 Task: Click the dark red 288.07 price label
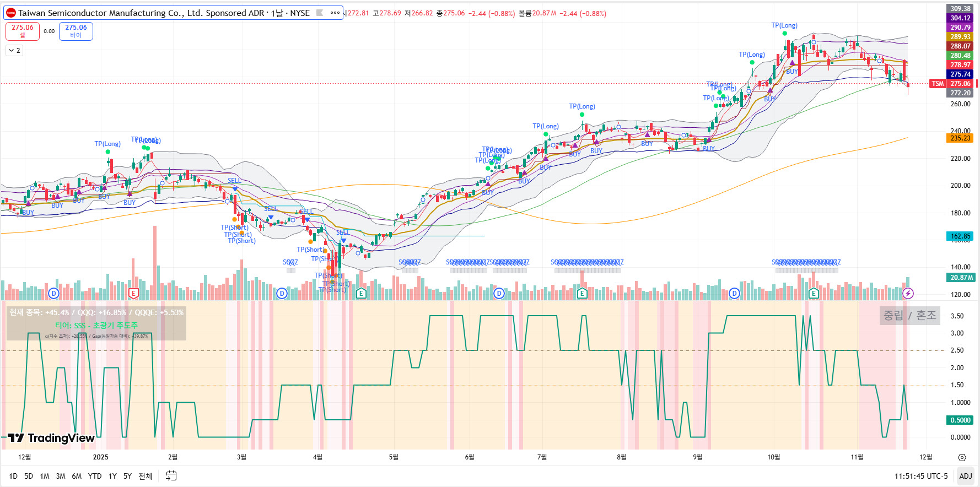tap(960, 46)
